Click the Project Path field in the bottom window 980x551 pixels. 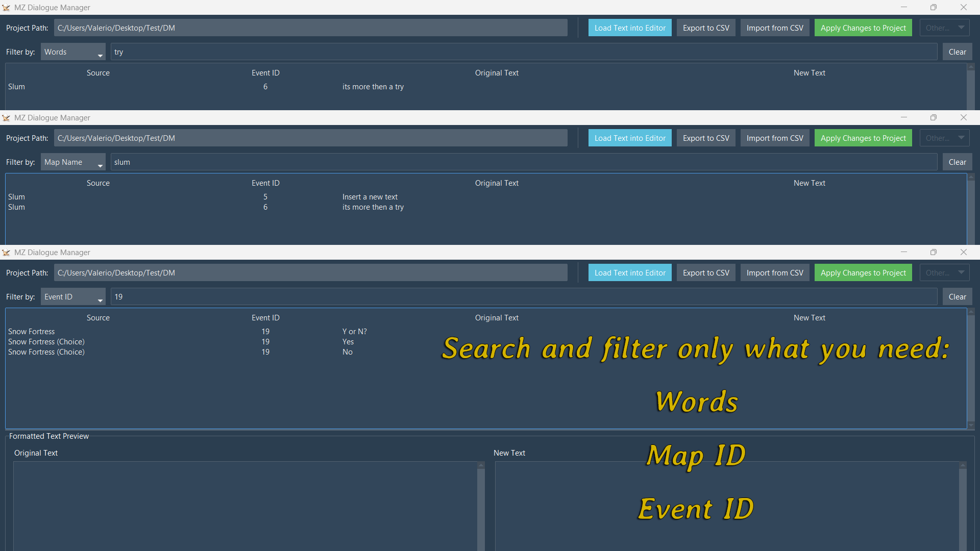310,273
